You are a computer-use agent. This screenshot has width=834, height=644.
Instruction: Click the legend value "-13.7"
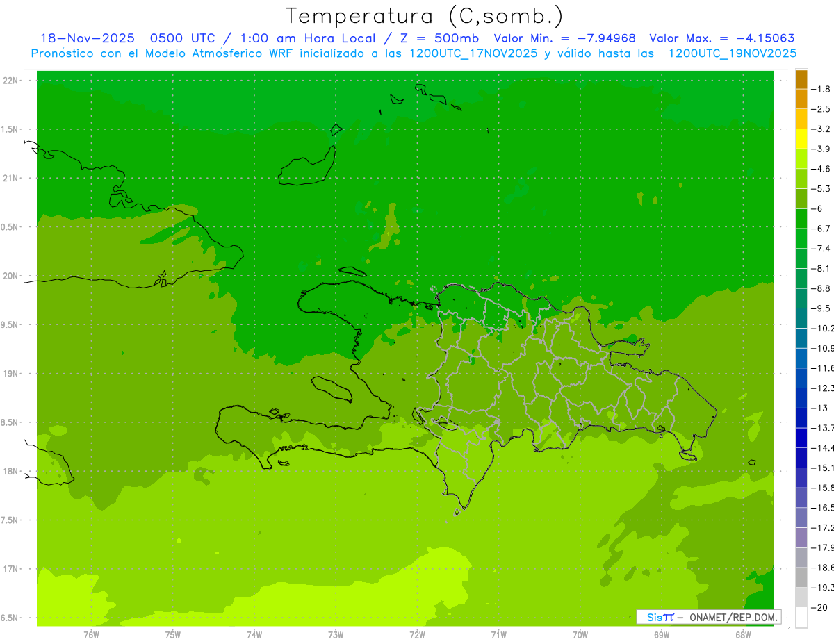(x=821, y=427)
